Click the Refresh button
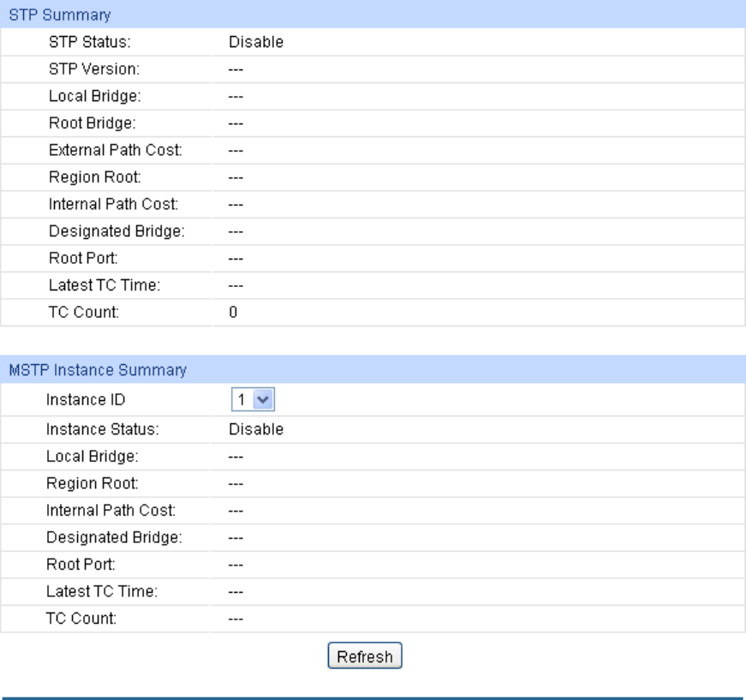Image resolution: width=746 pixels, height=700 pixels. (x=366, y=657)
